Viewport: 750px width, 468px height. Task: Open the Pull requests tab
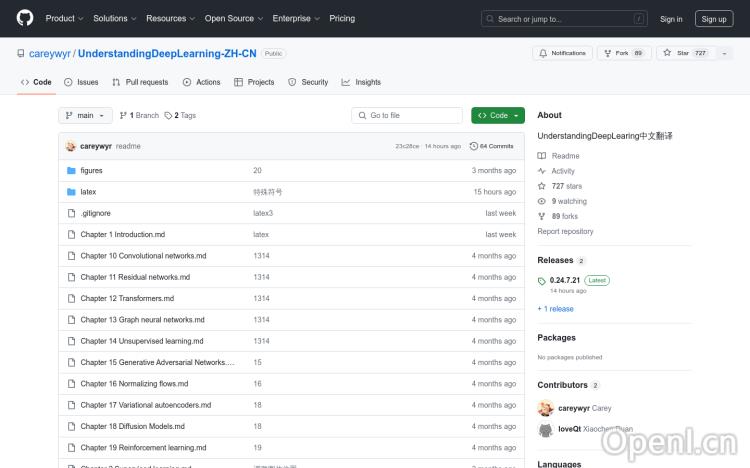click(x=140, y=82)
